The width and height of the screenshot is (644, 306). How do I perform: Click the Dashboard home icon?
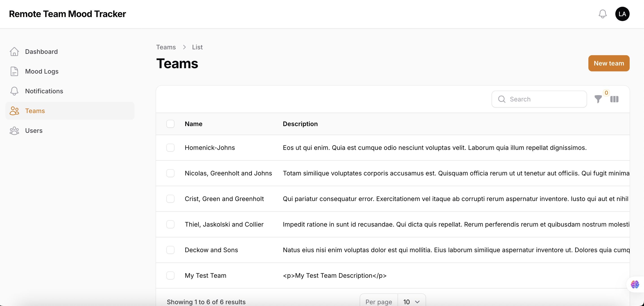tap(14, 52)
